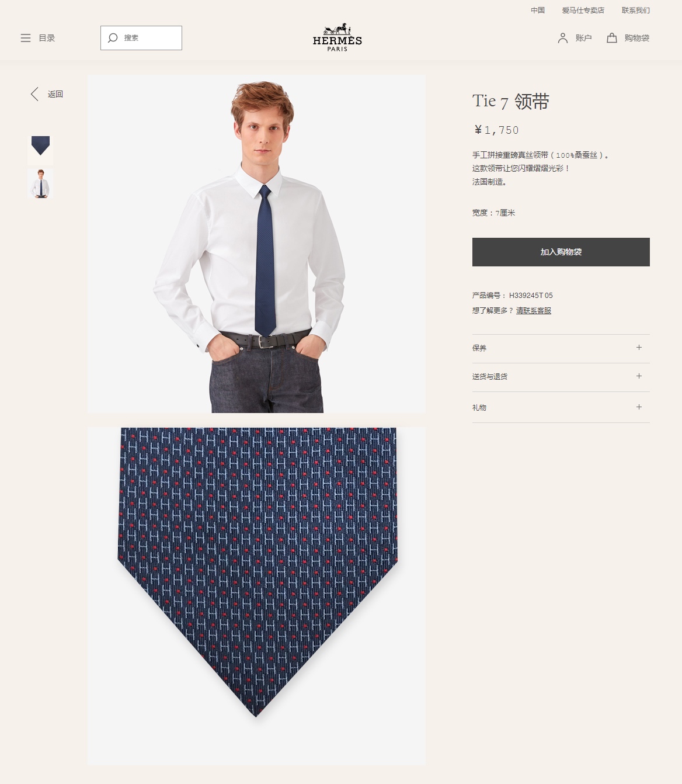
Task: Open the 账户 account person icon
Action: 563,38
